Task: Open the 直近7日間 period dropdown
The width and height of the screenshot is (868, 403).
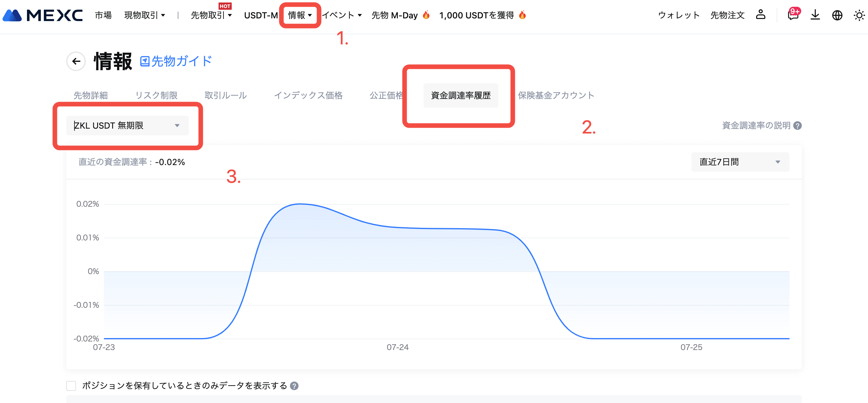Action: [x=740, y=162]
